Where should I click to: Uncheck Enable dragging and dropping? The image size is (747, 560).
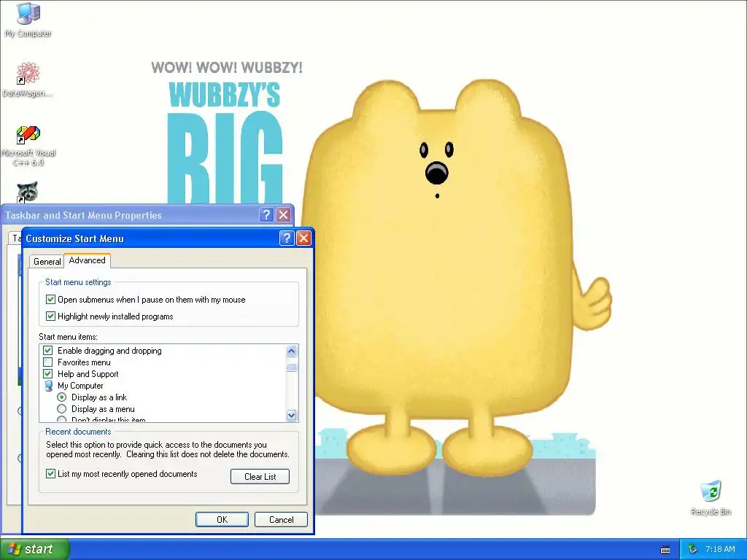coord(47,351)
